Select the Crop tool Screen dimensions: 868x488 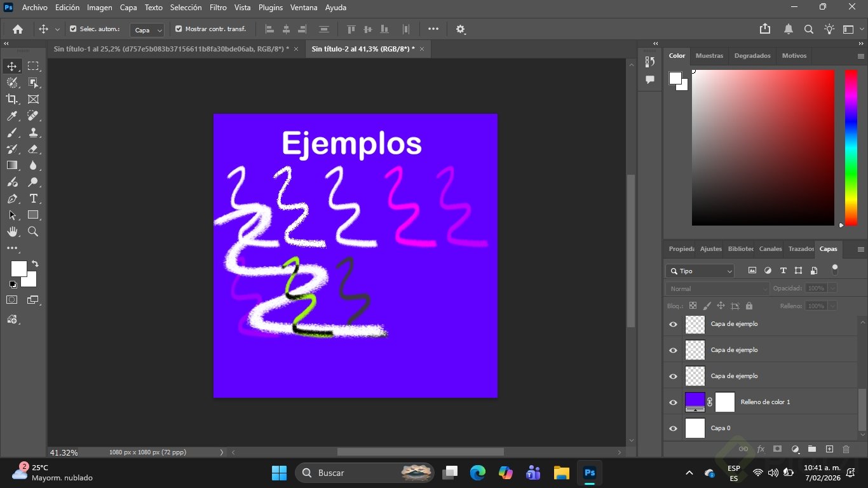(x=12, y=99)
